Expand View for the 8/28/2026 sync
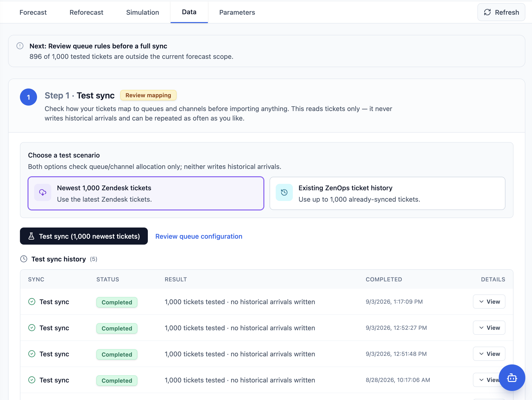Viewport: 532px width, 400px height. point(486,380)
